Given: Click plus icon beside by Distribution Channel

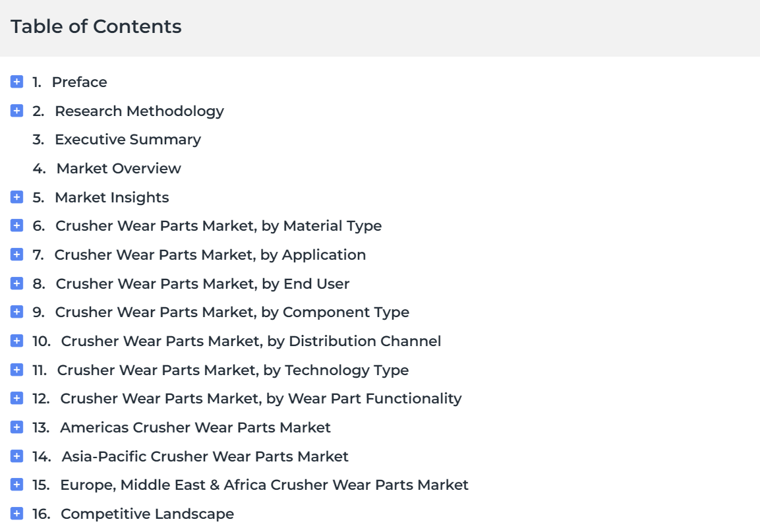Looking at the screenshot, I should coord(17,341).
